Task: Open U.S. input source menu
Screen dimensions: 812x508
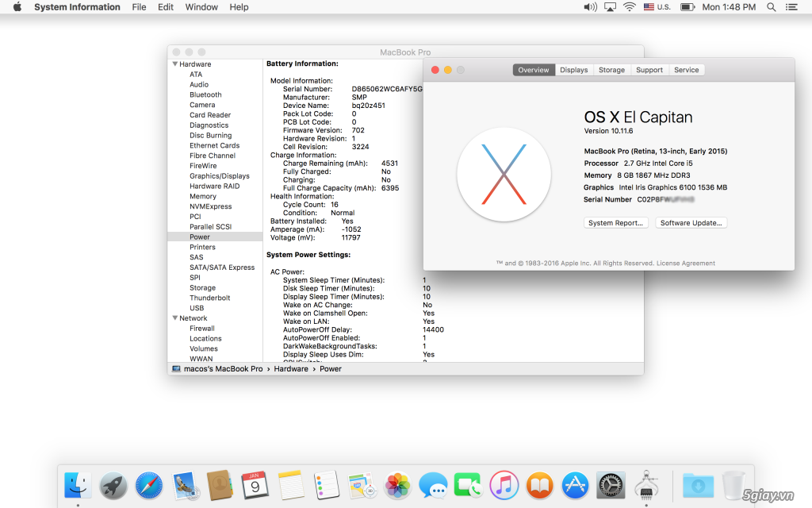Action: (657, 7)
